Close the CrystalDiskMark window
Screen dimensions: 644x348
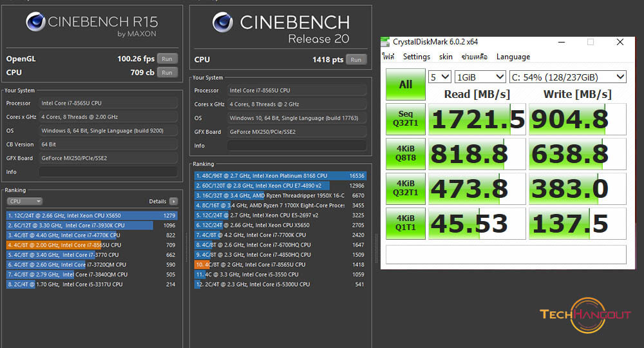tap(620, 42)
